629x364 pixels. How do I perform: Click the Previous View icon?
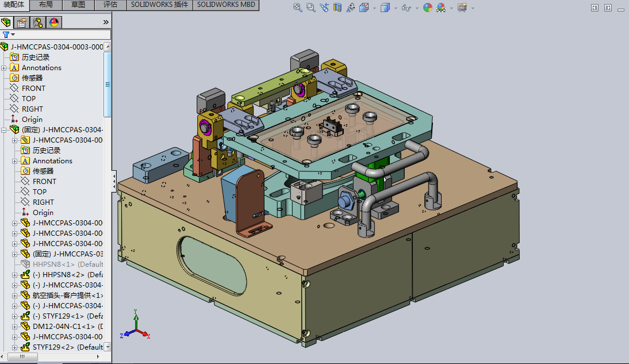(x=324, y=7)
